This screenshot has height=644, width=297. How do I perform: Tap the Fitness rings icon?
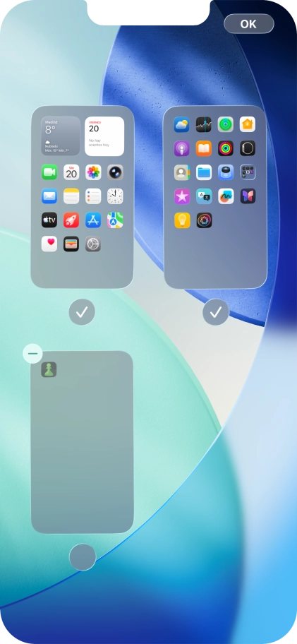pyautogui.click(x=226, y=148)
